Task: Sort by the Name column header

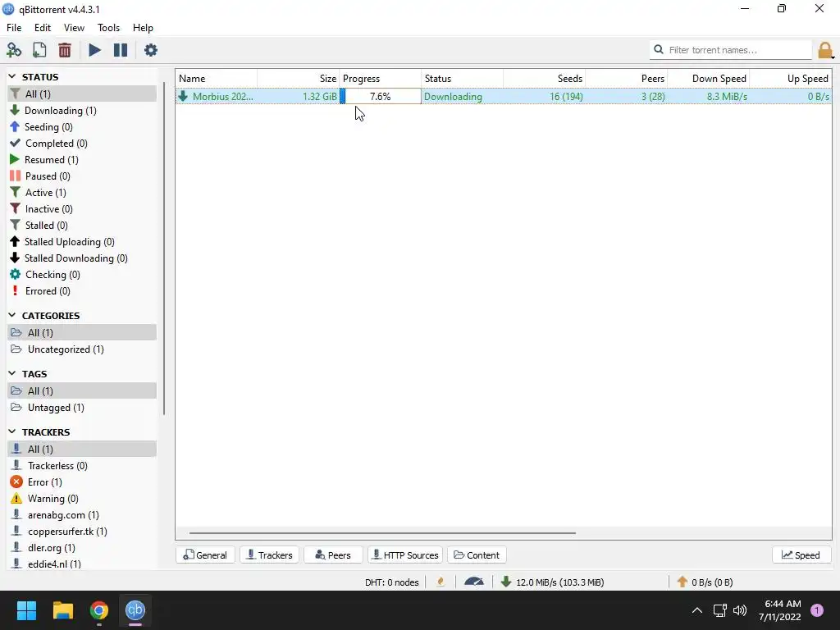Action: tap(217, 78)
